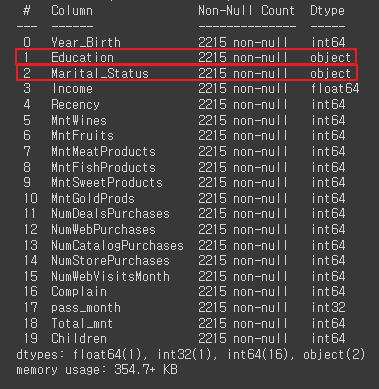Select the 'Total_mnt' column name
Image resolution: width=379 pixels, height=389 pixels.
[x=82, y=323]
